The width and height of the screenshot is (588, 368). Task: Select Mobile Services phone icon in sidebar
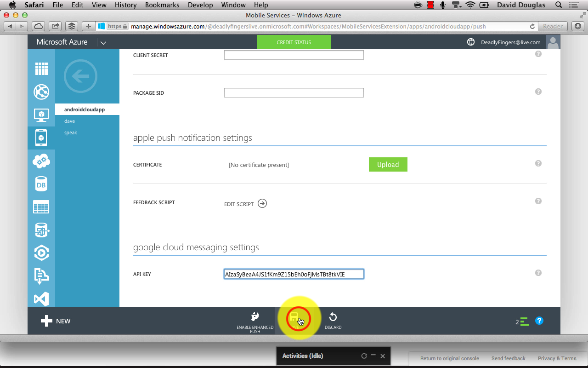point(41,138)
